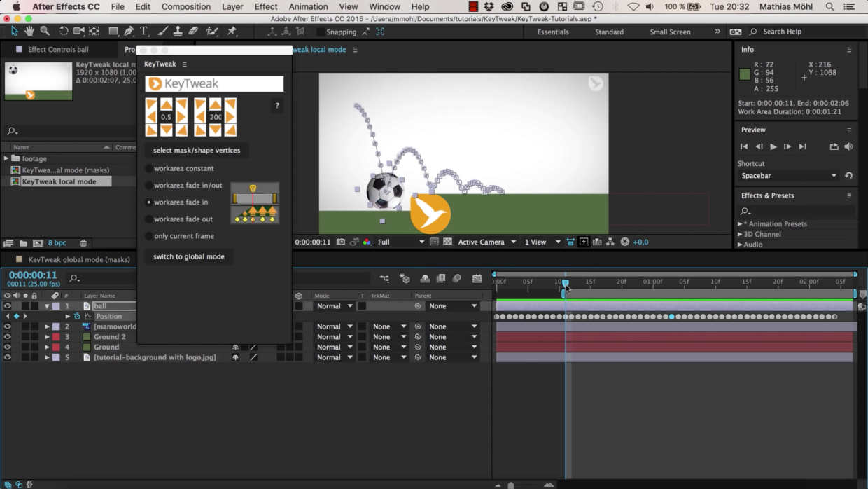Jump to first frame in Preview panel
Viewport: 868px width, 489px height.
click(744, 146)
